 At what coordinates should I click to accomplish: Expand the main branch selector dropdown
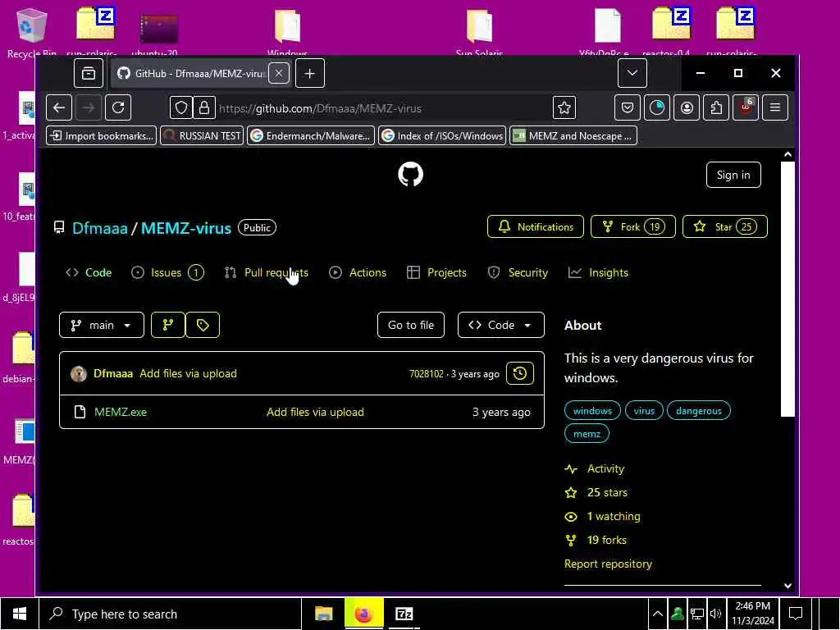tap(102, 325)
